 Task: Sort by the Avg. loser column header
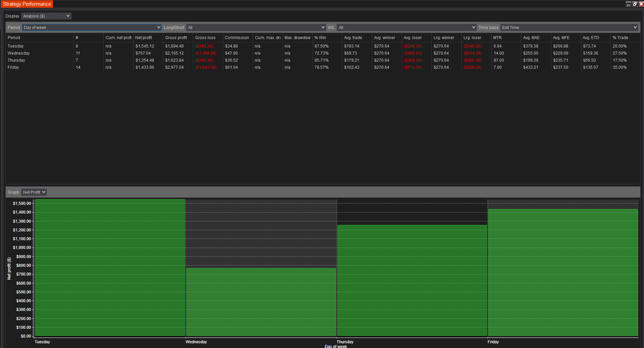coord(417,38)
